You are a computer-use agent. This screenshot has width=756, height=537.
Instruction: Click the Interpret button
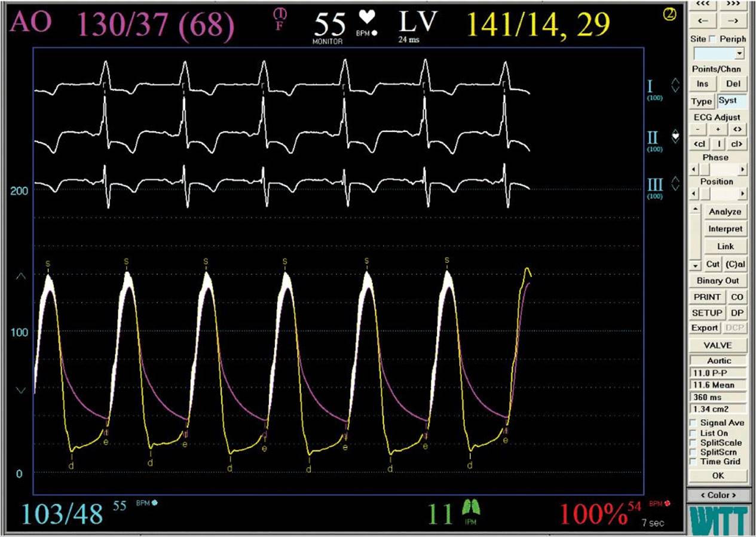coord(725,229)
